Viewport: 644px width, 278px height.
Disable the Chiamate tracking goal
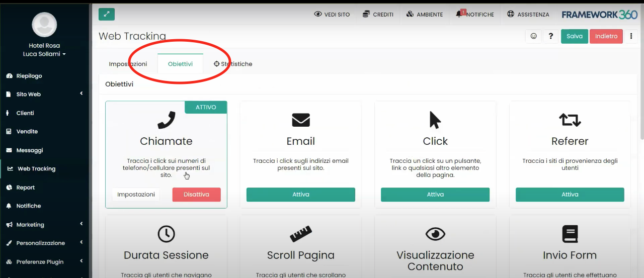[x=196, y=195]
